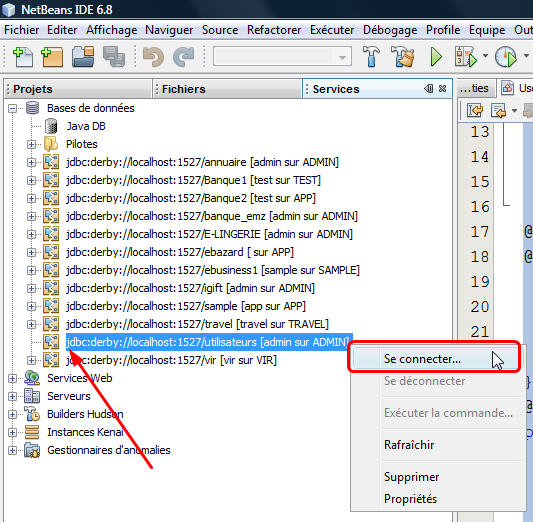Select the igift [admin sur ADMIN] row
533x522 pixels.
pos(190,288)
